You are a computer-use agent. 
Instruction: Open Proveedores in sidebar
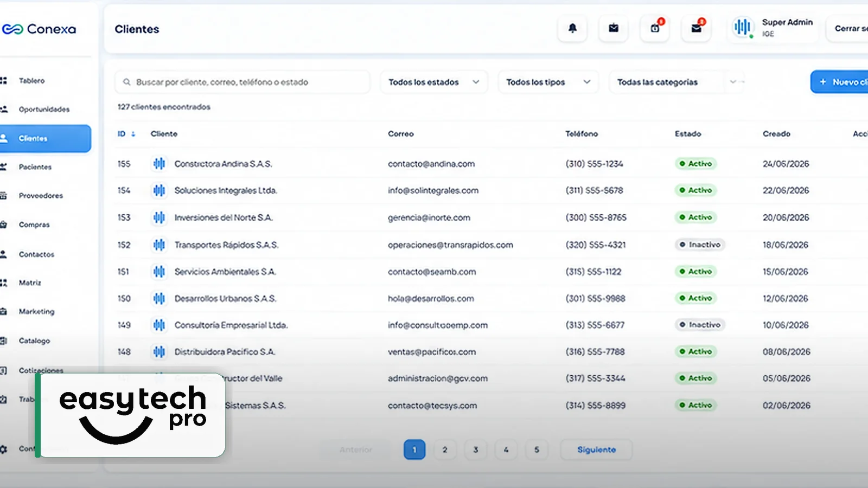point(41,195)
